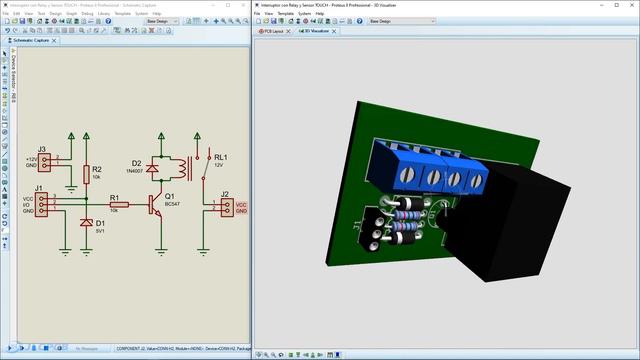Click Zoom to area icon at toolbar end

pyautogui.click(x=246, y=21)
